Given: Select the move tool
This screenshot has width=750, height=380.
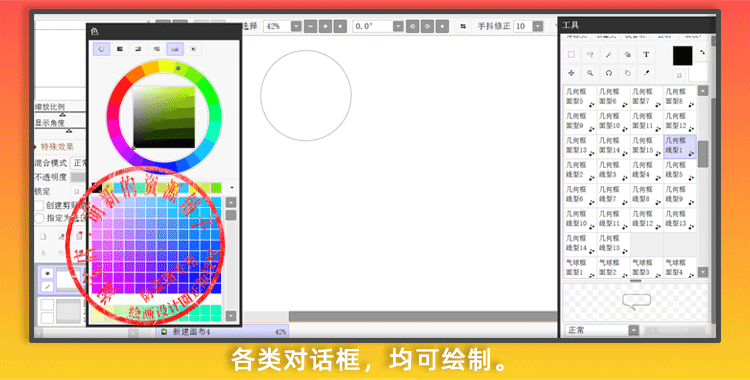Looking at the screenshot, I should 571,73.
